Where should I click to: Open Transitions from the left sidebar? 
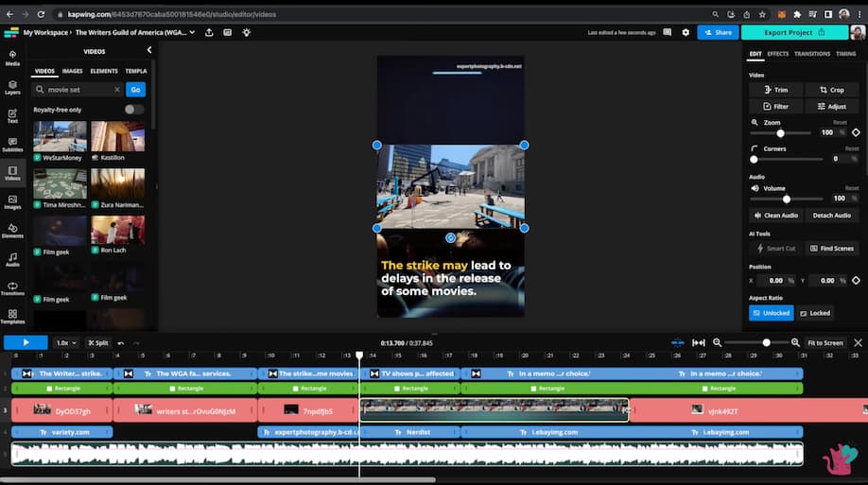tap(12, 288)
